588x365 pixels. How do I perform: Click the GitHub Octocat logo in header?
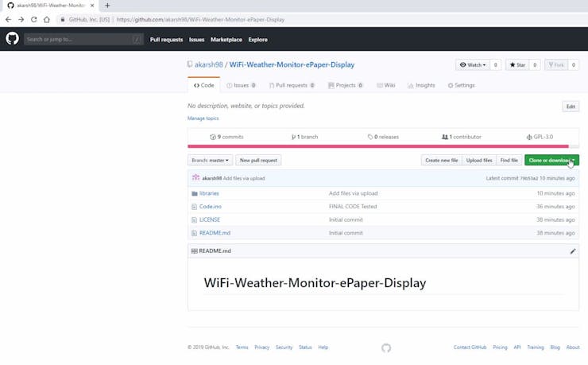pyautogui.click(x=12, y=39)
